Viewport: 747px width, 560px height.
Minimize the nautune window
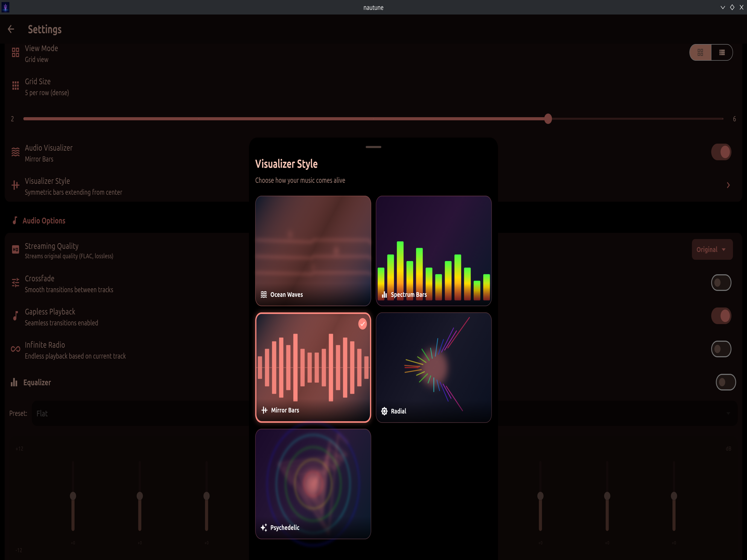click(x=723, y=7)
